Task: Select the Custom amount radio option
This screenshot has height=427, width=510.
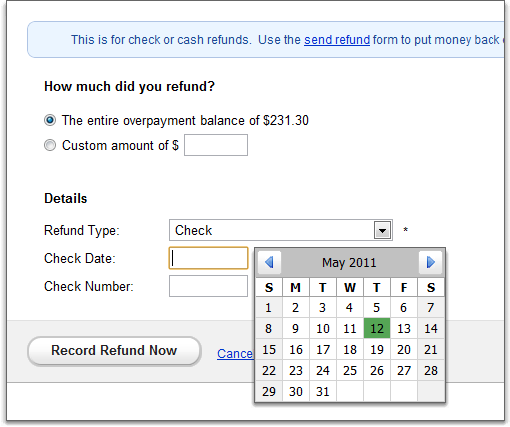Action: coord(50,145)
